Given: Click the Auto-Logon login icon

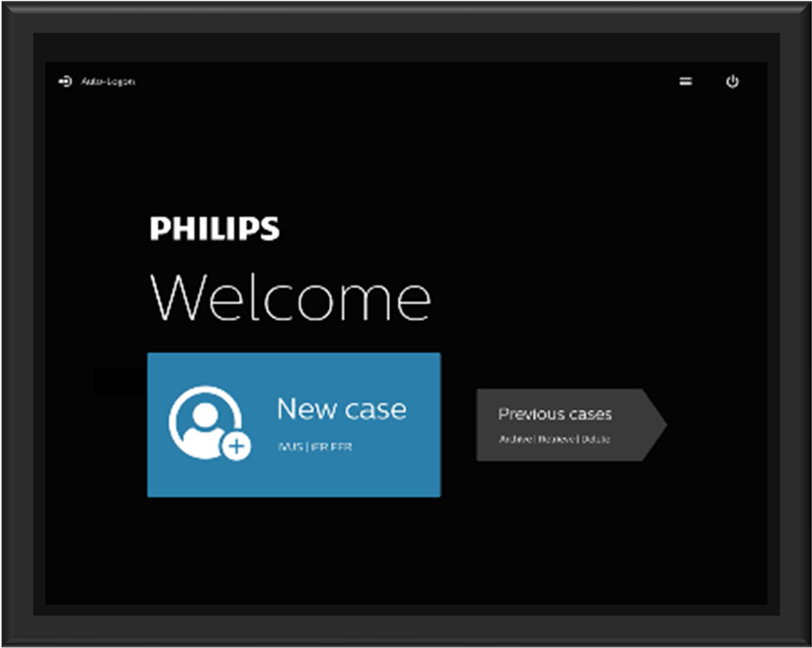Looking at the screenshot, I should coord(65,81).
